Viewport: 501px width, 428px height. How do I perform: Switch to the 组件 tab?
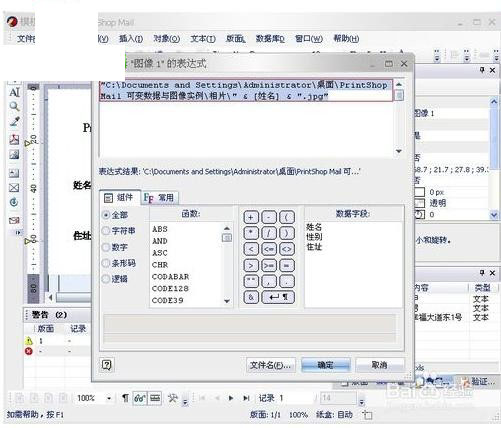tap(119, 198)
